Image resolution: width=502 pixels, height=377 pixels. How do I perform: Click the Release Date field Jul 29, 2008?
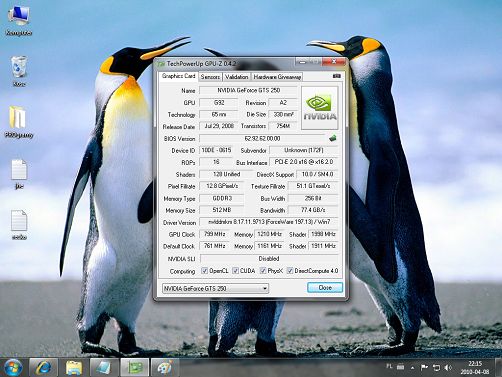point(219,126)
